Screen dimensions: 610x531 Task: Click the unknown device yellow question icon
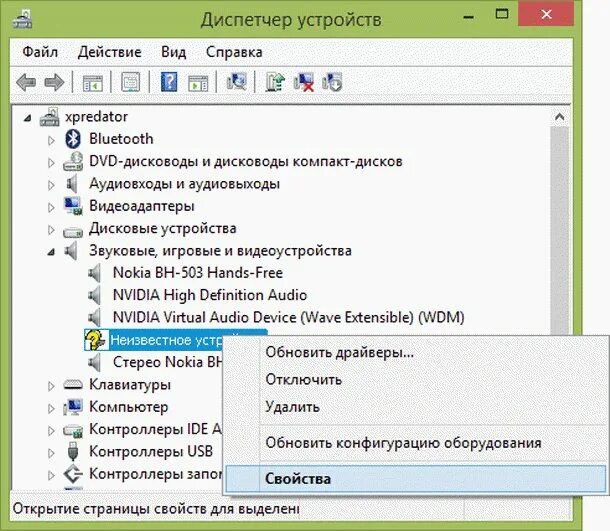95,340
